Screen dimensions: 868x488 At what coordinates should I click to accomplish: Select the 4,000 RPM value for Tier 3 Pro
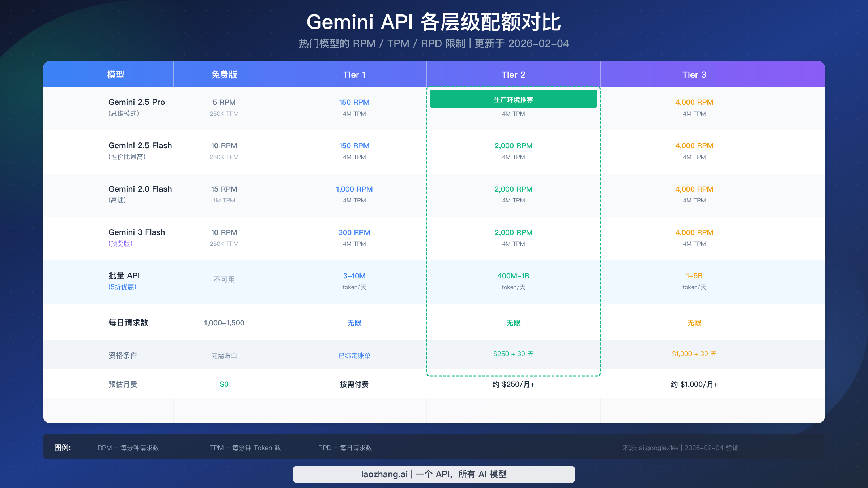[693, 102]
